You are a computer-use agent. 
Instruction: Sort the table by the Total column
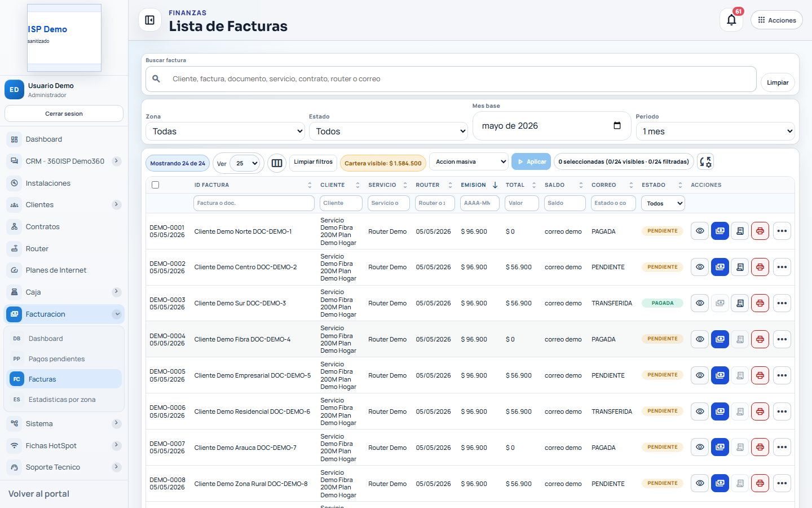(520, 185)
